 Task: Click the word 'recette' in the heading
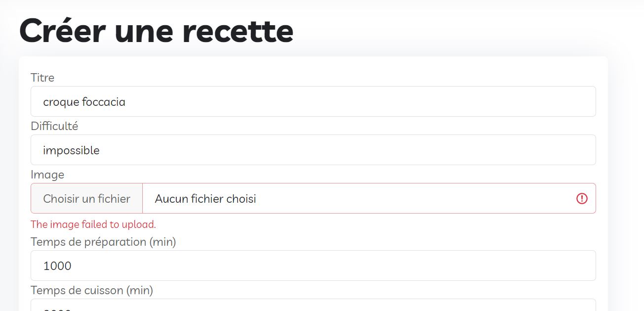click(238, 31)
